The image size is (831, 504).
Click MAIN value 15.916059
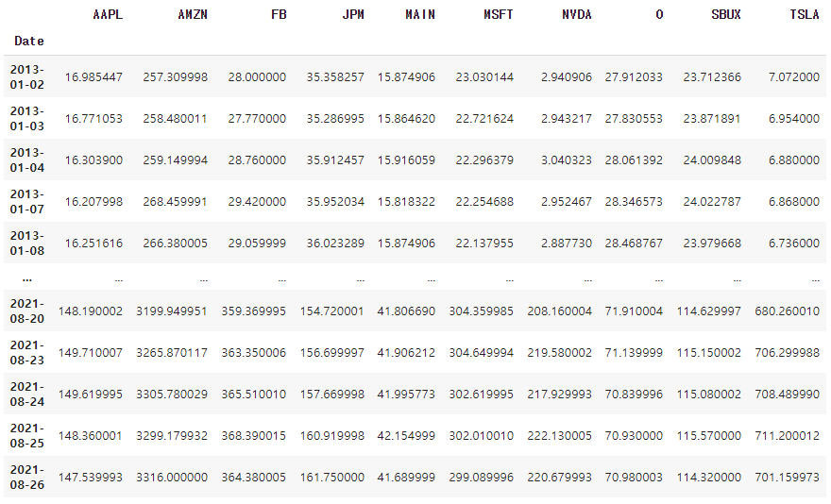406,160
